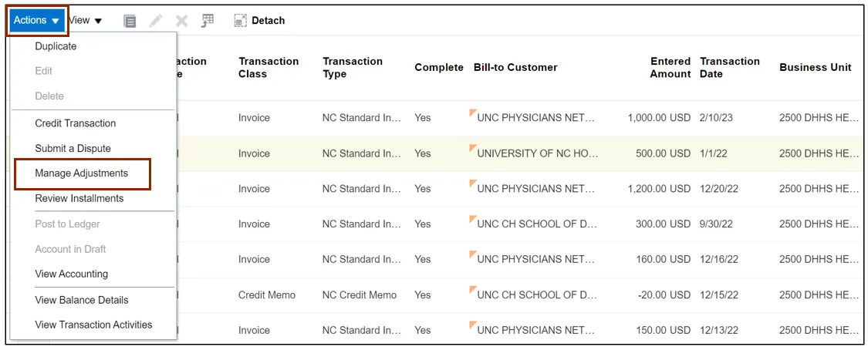
Task: Click the table wrap/freeze toolbar icon
Action: (207, 21)
